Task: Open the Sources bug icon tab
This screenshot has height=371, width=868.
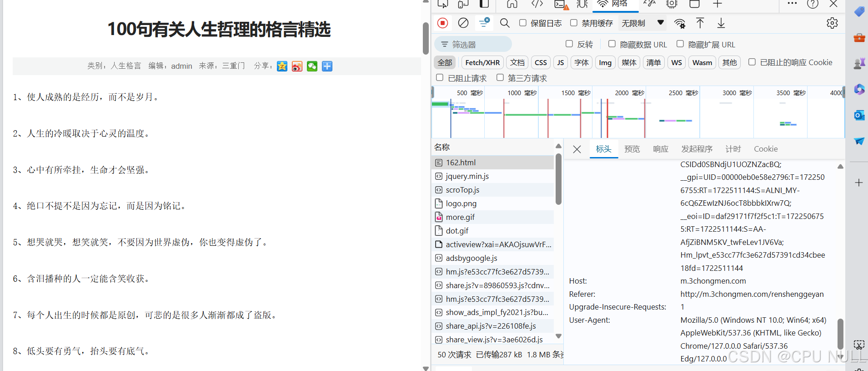Action: 582,4
